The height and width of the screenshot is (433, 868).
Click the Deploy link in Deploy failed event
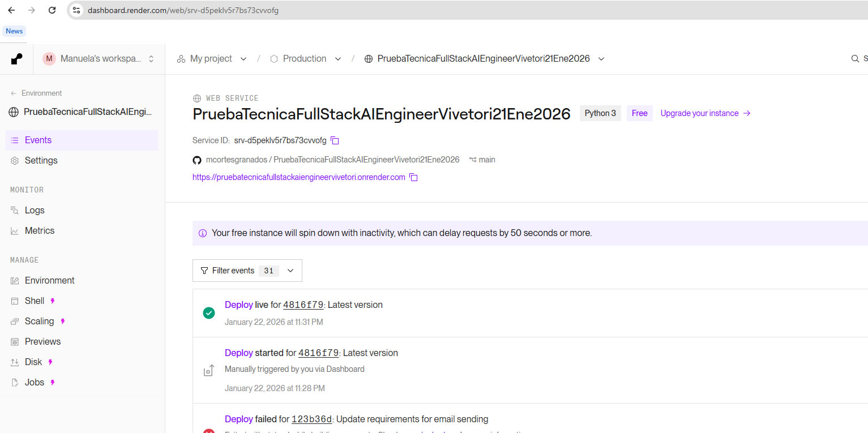coord(238,419)
